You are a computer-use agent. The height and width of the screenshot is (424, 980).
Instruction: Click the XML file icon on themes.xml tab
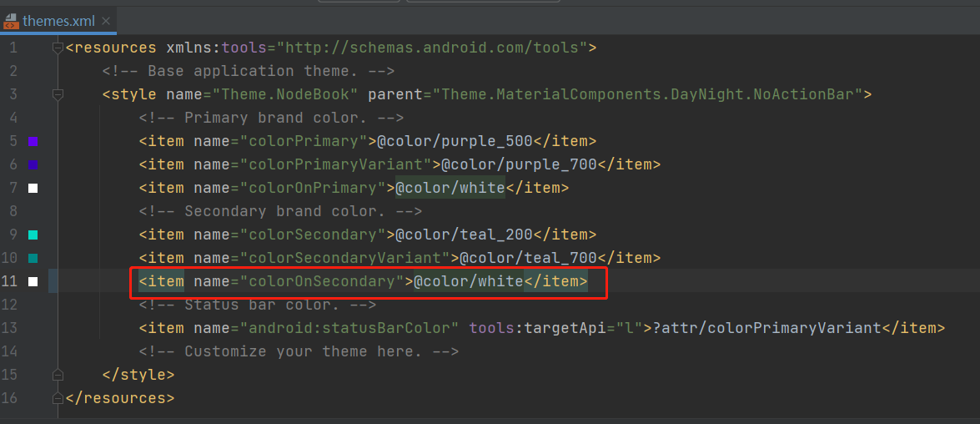tap(11, 21)
